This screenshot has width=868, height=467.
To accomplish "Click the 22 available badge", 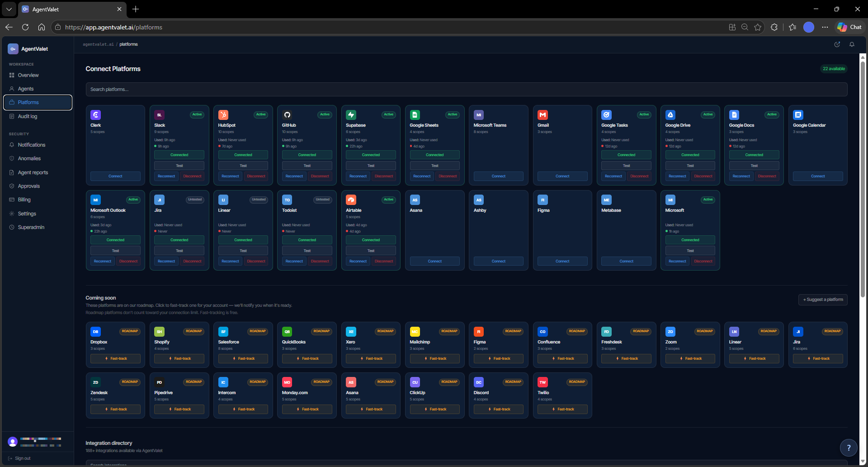I will pyautogui.click(x=834, y=69).
